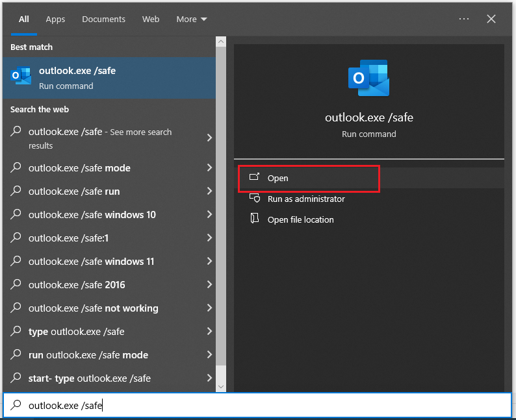Click the Open icon in the actions list

254,177
